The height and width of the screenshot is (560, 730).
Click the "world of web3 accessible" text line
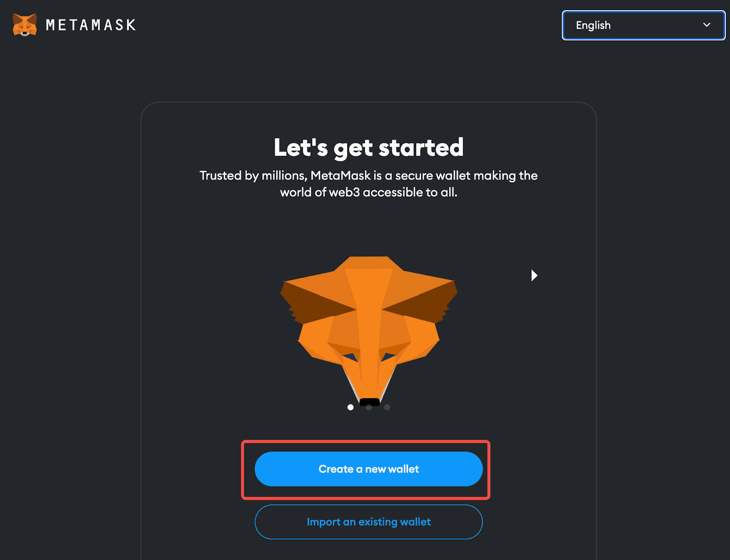pyautogui.click(x=369, y=192)
